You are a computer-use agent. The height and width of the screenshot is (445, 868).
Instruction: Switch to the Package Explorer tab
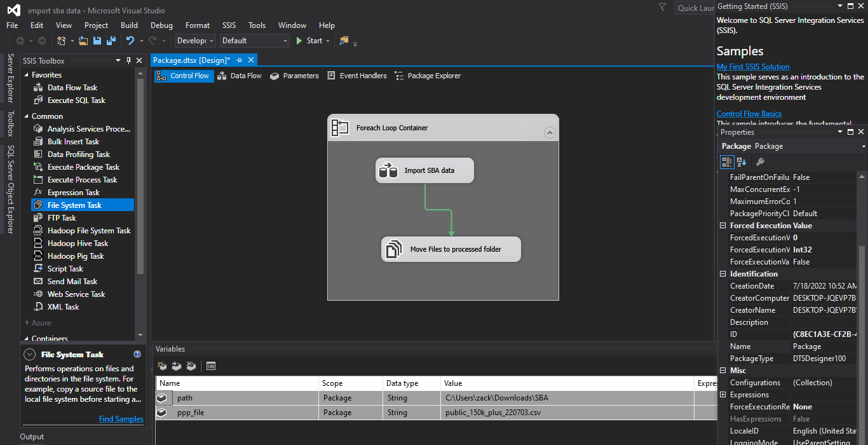point(427,76)
